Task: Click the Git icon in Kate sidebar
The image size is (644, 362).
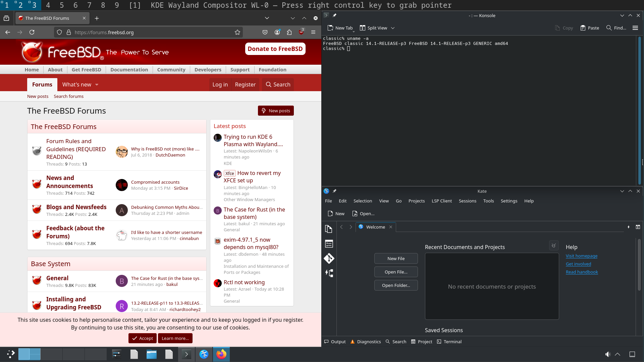Action: pyautogui.click(x=329, y=258)
